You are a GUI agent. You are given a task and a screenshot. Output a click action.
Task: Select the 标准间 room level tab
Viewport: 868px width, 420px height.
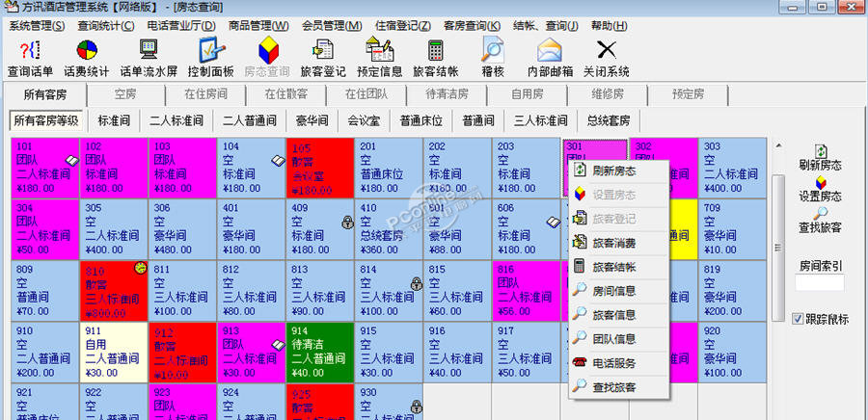point(115,120)
